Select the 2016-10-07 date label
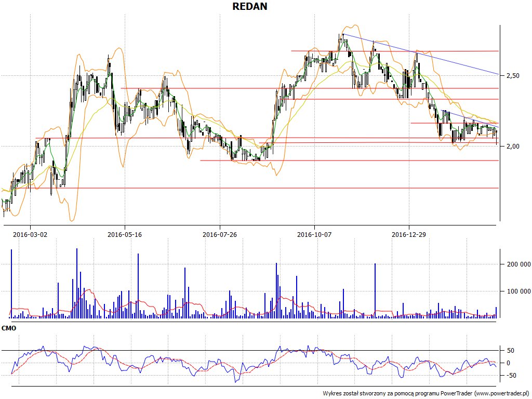Viewport: 532px width, 399px height. 314,234
